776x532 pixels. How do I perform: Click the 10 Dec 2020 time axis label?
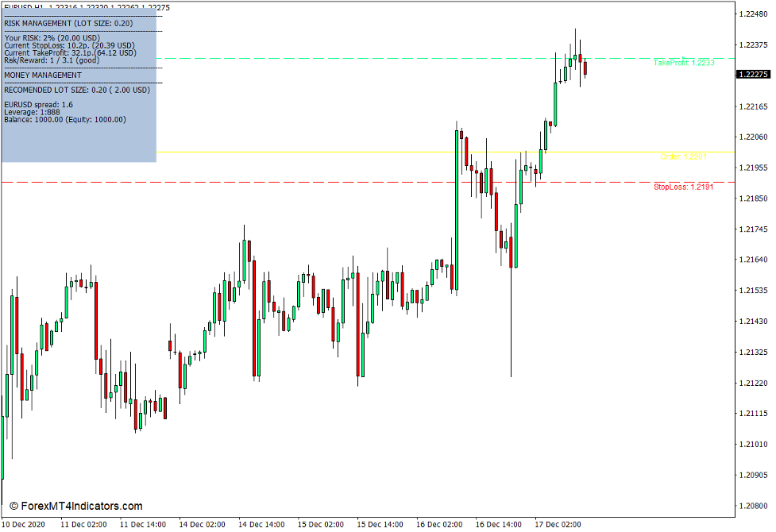coord(25,524)
